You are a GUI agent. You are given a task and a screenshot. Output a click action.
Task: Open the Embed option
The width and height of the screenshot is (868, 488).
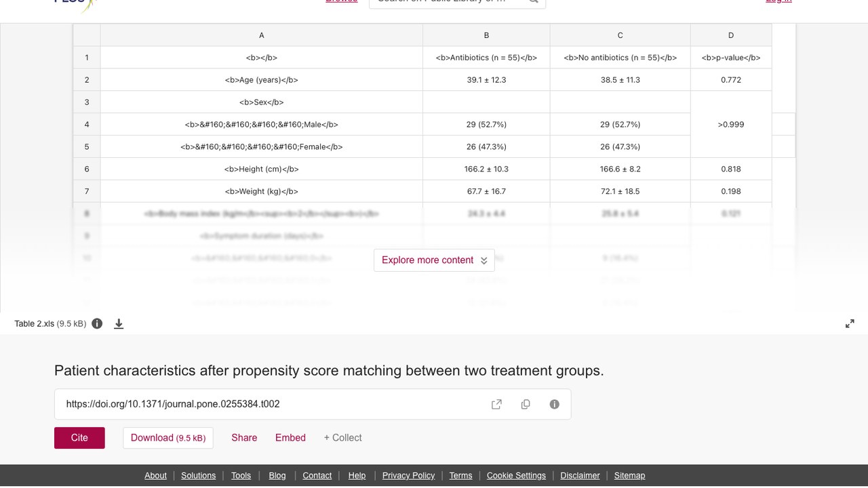[x=290, y=438]
